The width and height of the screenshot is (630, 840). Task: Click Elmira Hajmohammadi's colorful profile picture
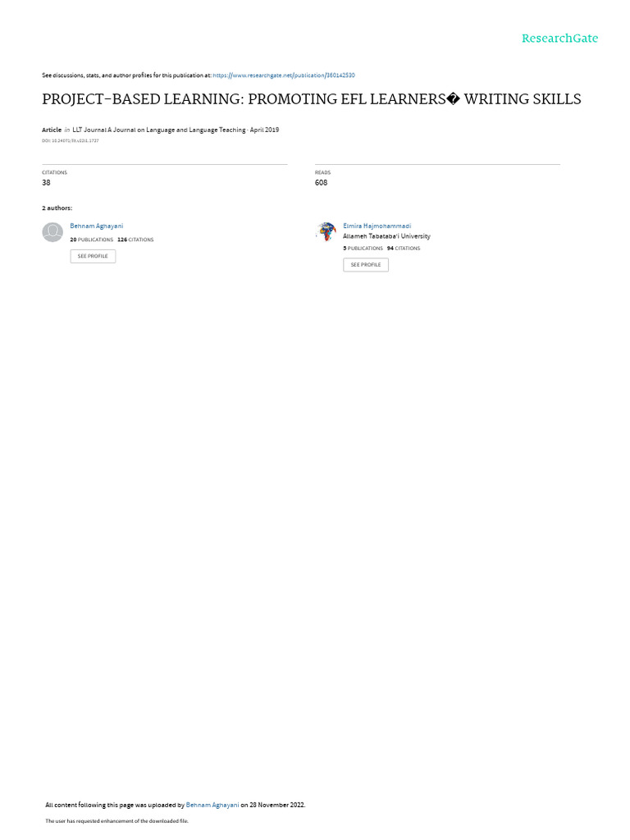point(326,231)
